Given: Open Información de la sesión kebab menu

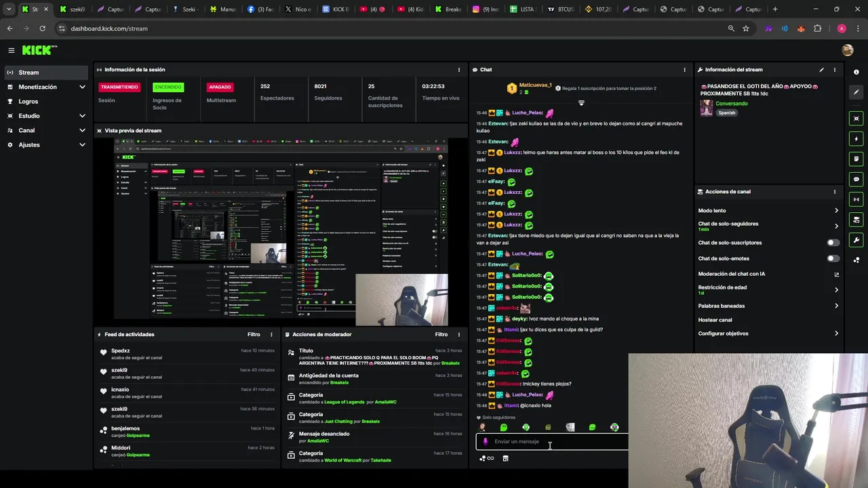Looking at the screenshot, I should (x=459, y=70).
